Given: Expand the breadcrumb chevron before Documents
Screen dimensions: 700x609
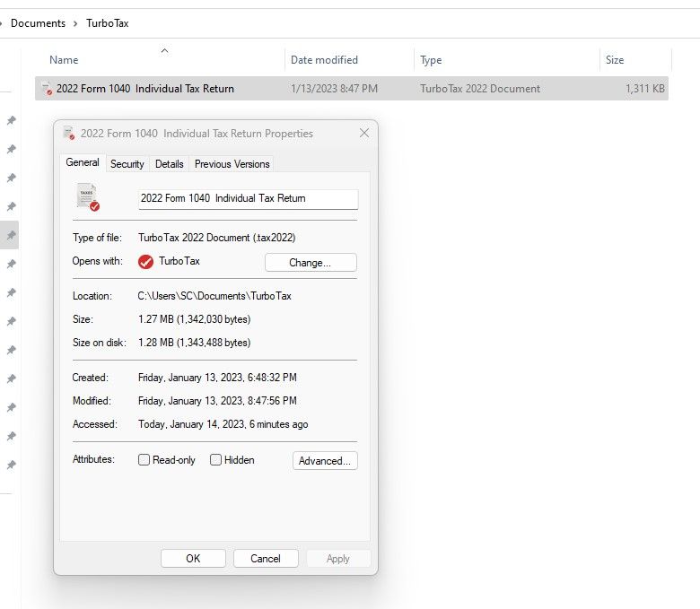Looking at the screenshot, I should coord(2,23).
